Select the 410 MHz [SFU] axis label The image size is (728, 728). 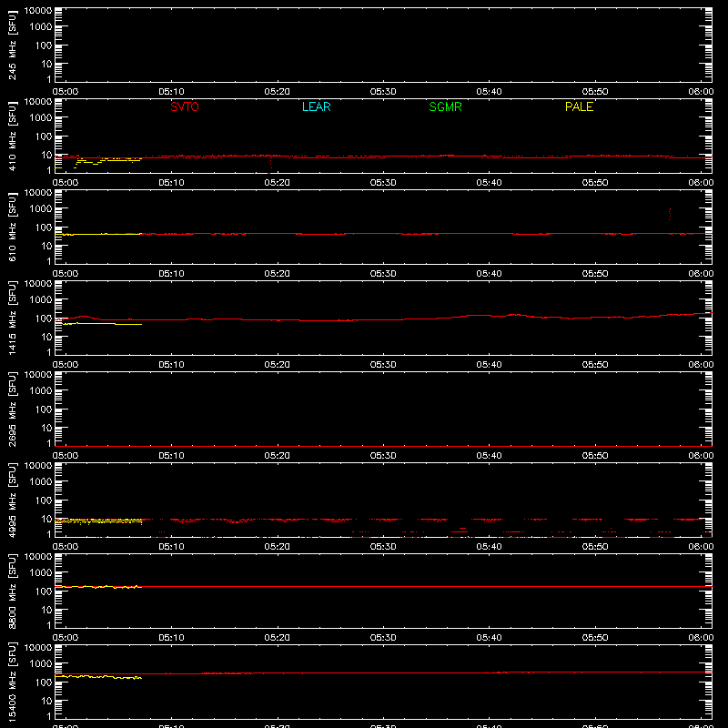12,136
